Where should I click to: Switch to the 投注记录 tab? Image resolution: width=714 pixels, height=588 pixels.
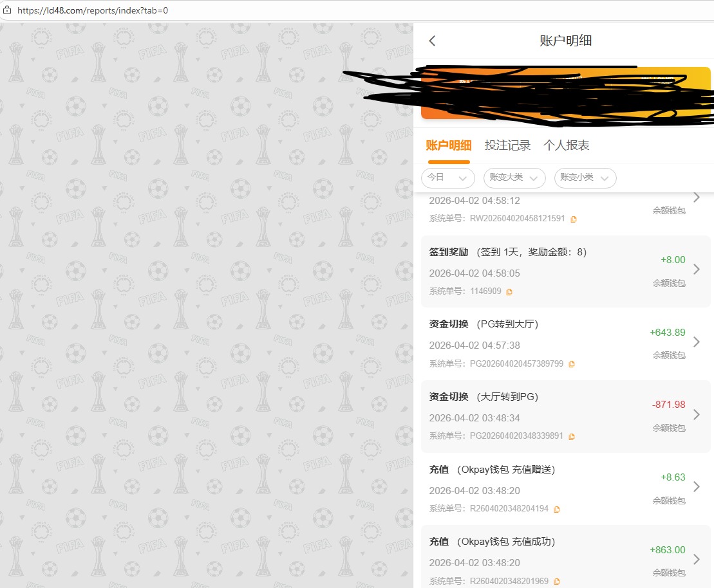tap(507, 145)
